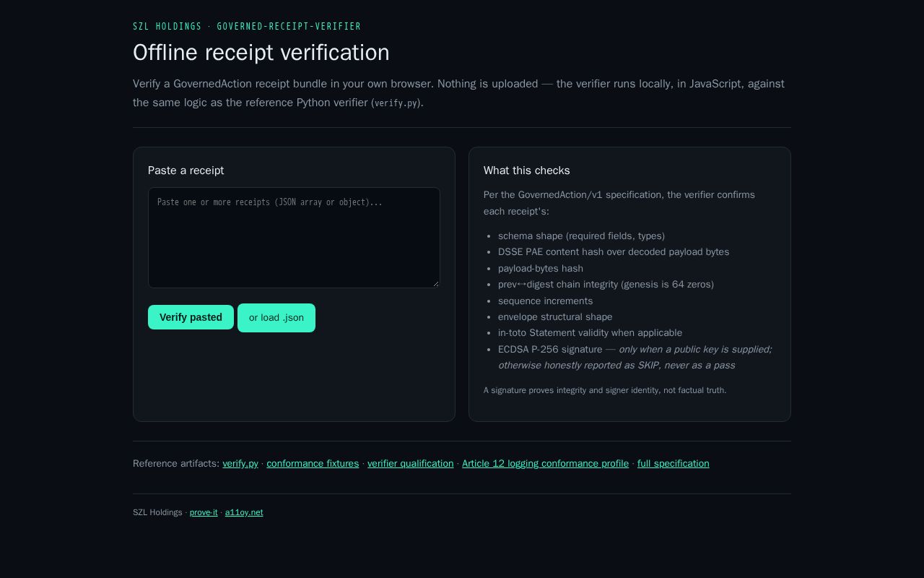The image size is (924, 578).
Task: Click the 'envelope structural shape' list item
Action: tap(555, 316)
